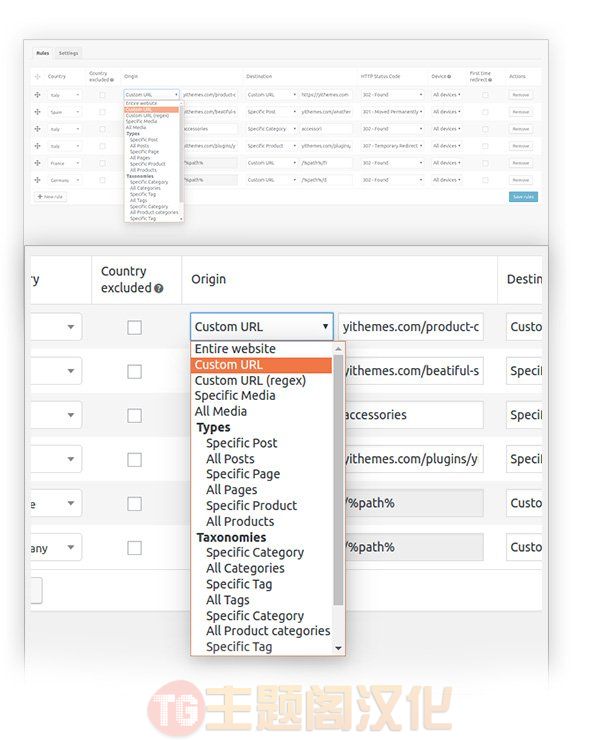
Task: Grab the drag handle of the Italy plugins row
Action: (37, 146)
